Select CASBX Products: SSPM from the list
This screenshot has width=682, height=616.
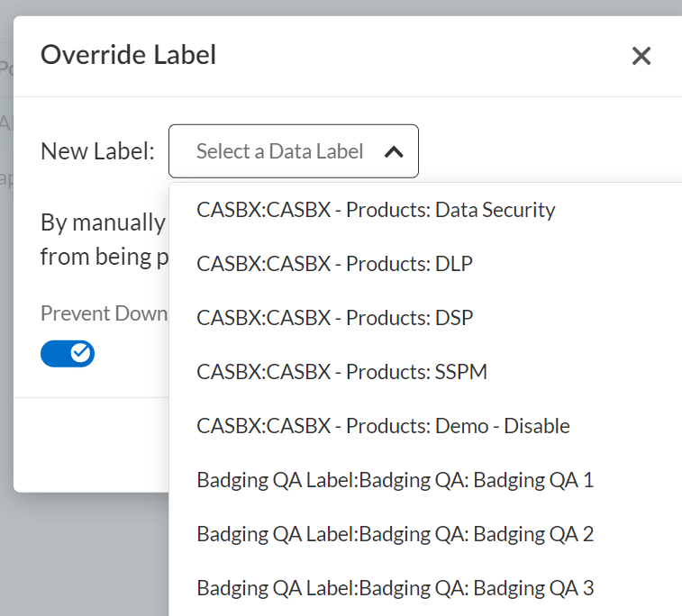[x=341, y=372]
